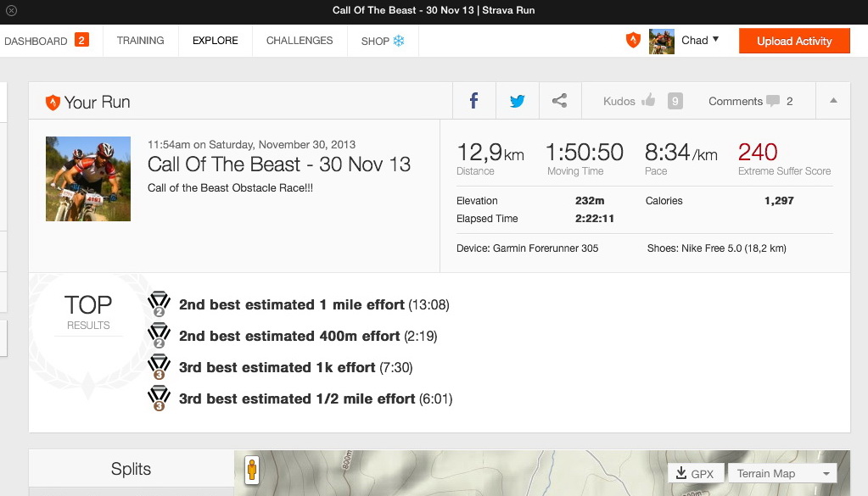Share run on Facebook
Viewport: 868px width, 496px height.
473,101
